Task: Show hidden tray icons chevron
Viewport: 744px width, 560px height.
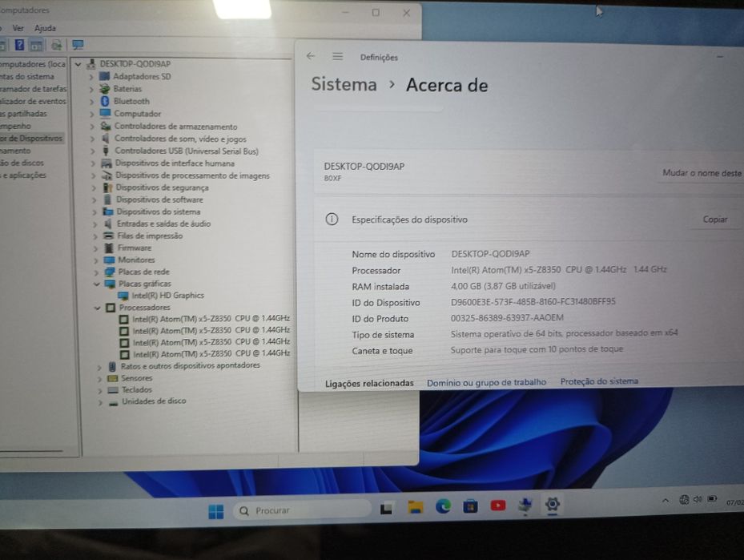Action: coord(666,500)
